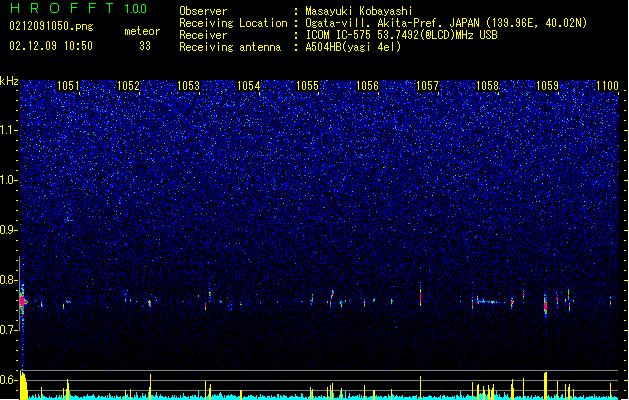Click the 1057 time marker

pos(428,86)
